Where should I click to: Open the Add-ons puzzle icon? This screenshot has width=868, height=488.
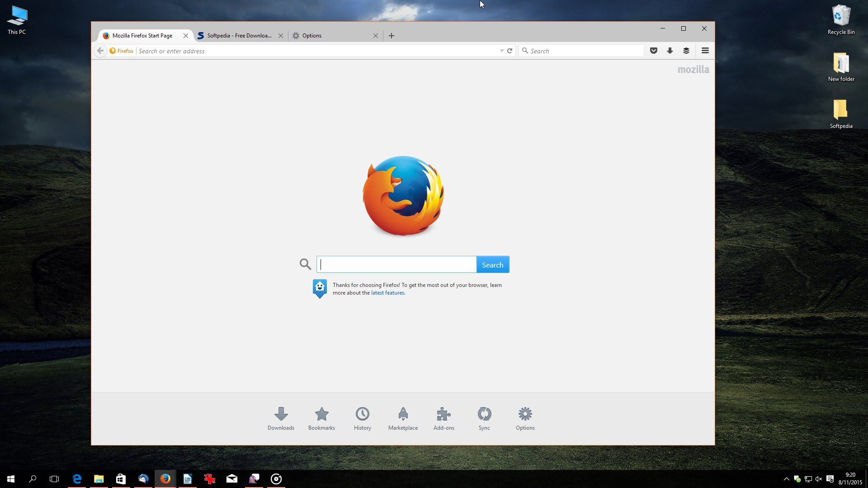pyautogui.click(x=443, y=414)
